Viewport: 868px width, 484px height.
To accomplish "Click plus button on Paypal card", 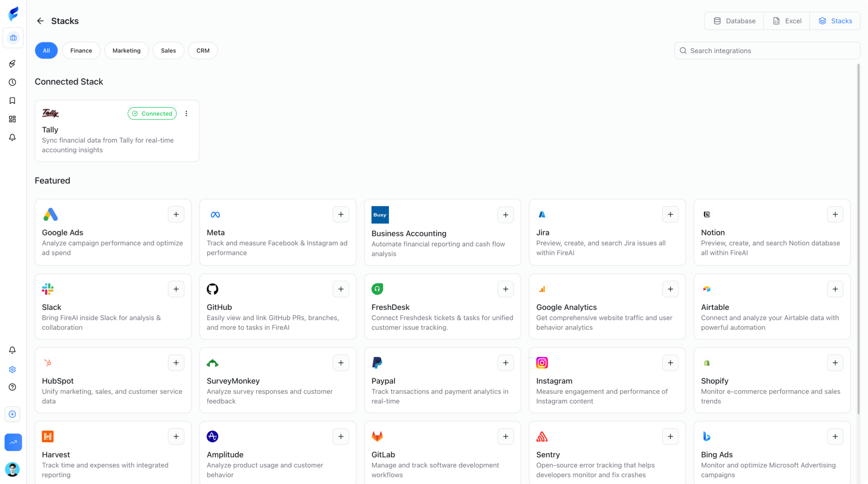I will (x=506, y=363).
